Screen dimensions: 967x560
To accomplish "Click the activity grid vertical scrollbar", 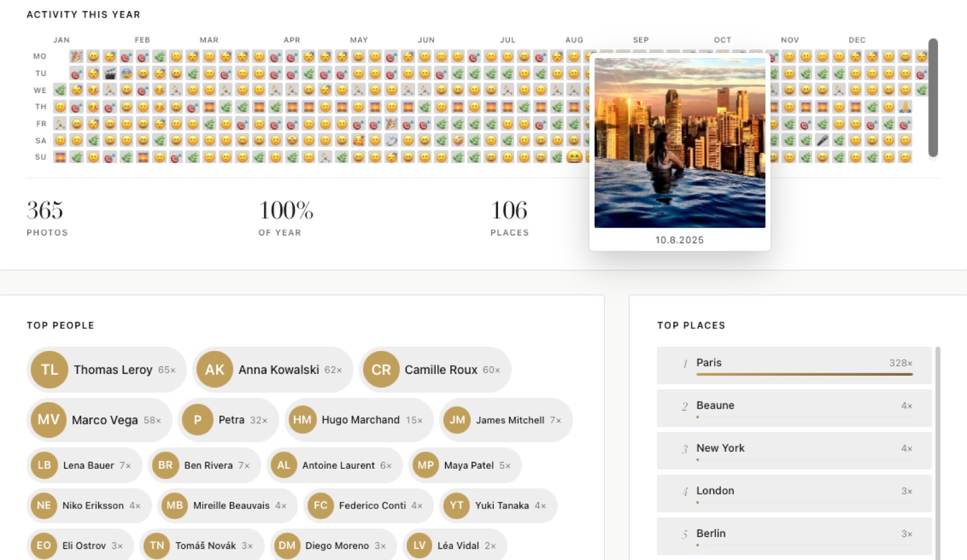I will [x=933, y=98].
